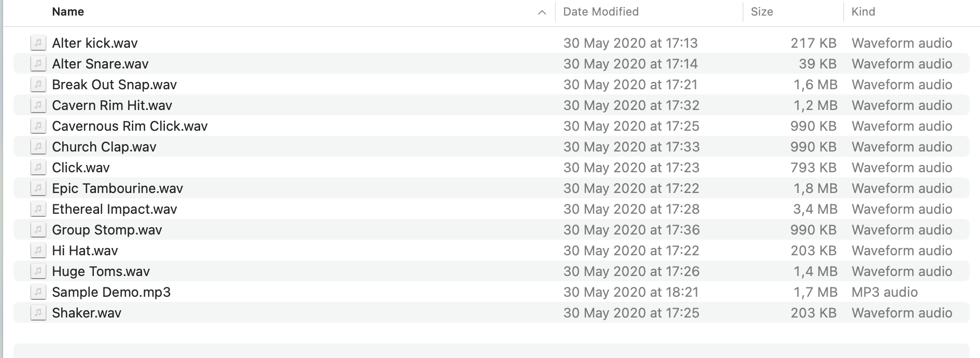Click the audio icon for Break Out Snap.wav
The image size is (980, 358).
[x=37, y=85]
